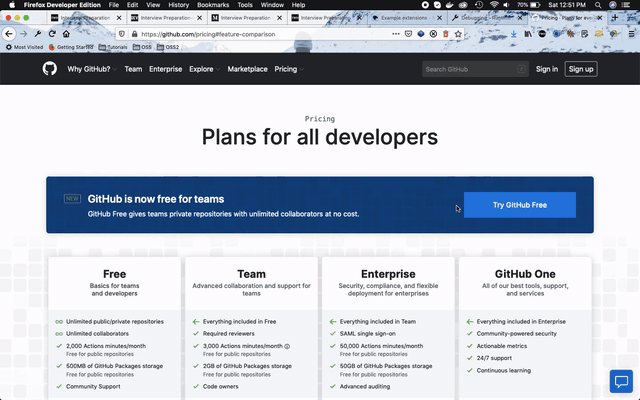The image size is (640, 400).
Task: Close the Debugging tab
Action: 520,18
